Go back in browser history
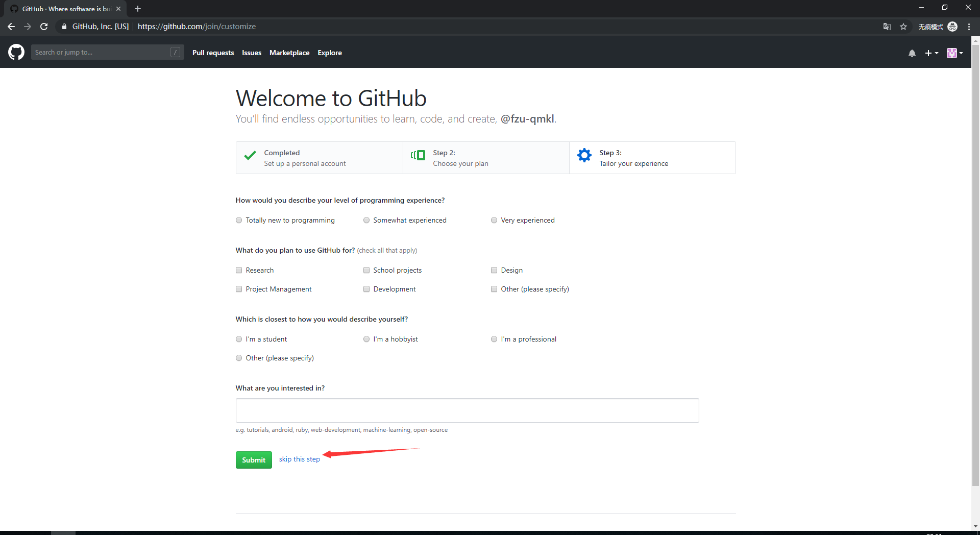Screen dimensions: 980x535 [x=11, y=27]
